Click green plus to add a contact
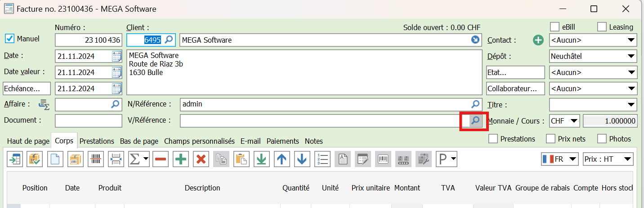 [x=538, y=40]
